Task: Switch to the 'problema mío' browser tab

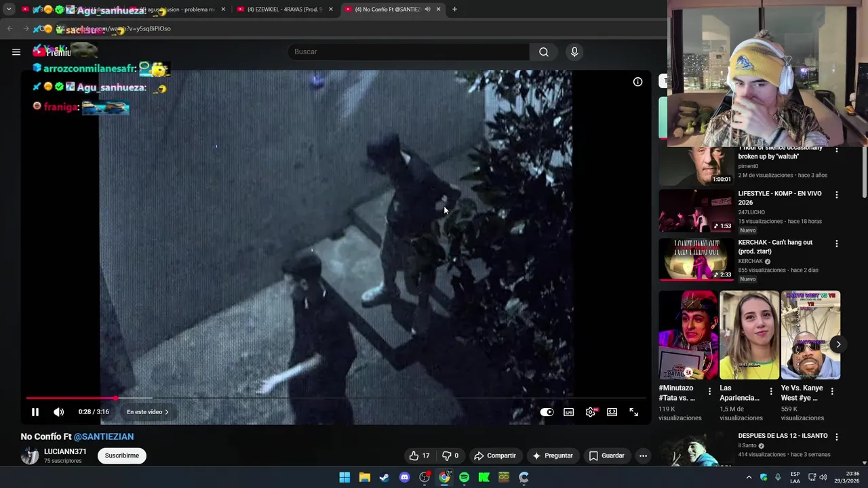Action: (176, 9)
